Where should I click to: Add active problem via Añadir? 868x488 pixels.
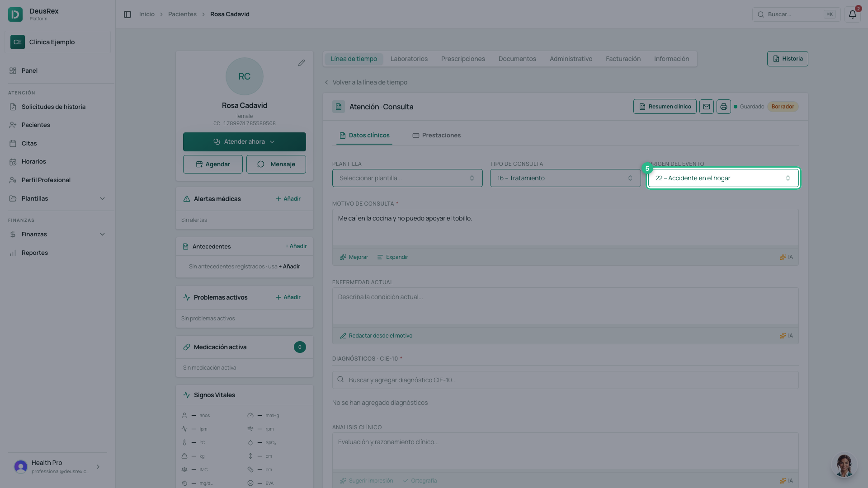(x=288, y=297)
